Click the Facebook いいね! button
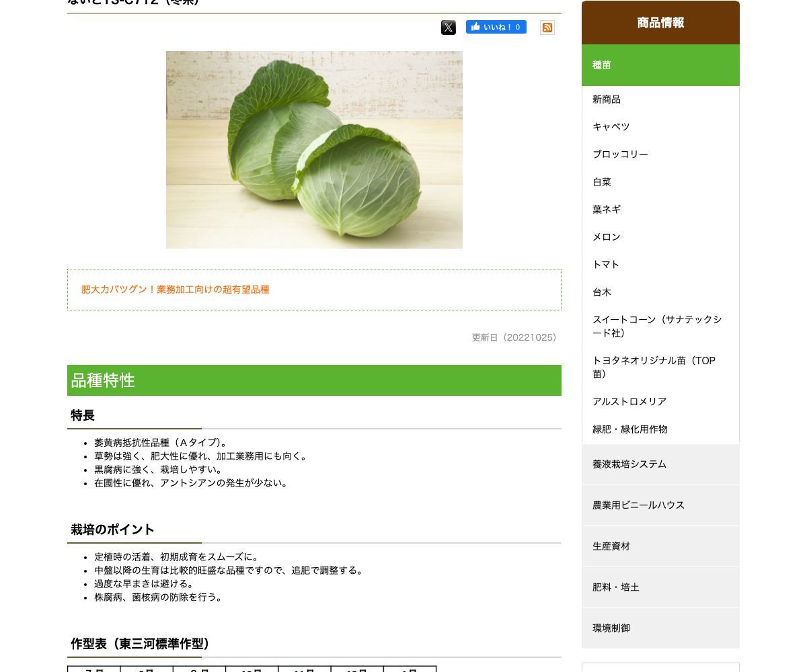 point(496,27)
